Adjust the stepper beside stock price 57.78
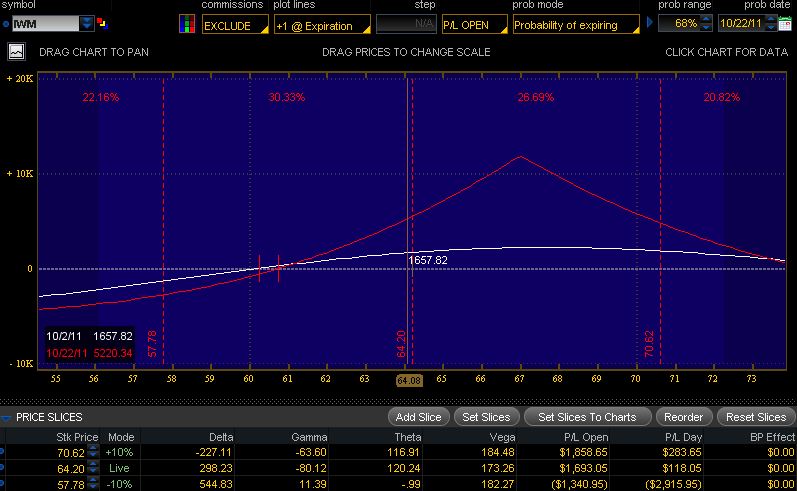The height and width of the screenshot is (491, 797). coord(93,484)
